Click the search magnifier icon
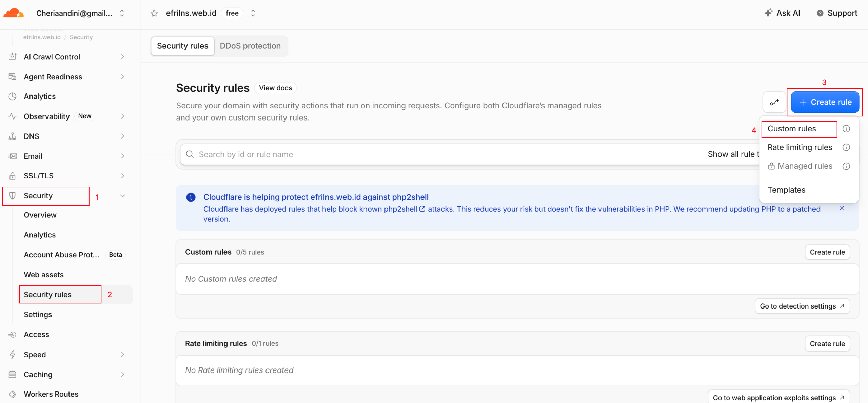The height and width of the screenshot is (403, 868). [x=190, y=154]
